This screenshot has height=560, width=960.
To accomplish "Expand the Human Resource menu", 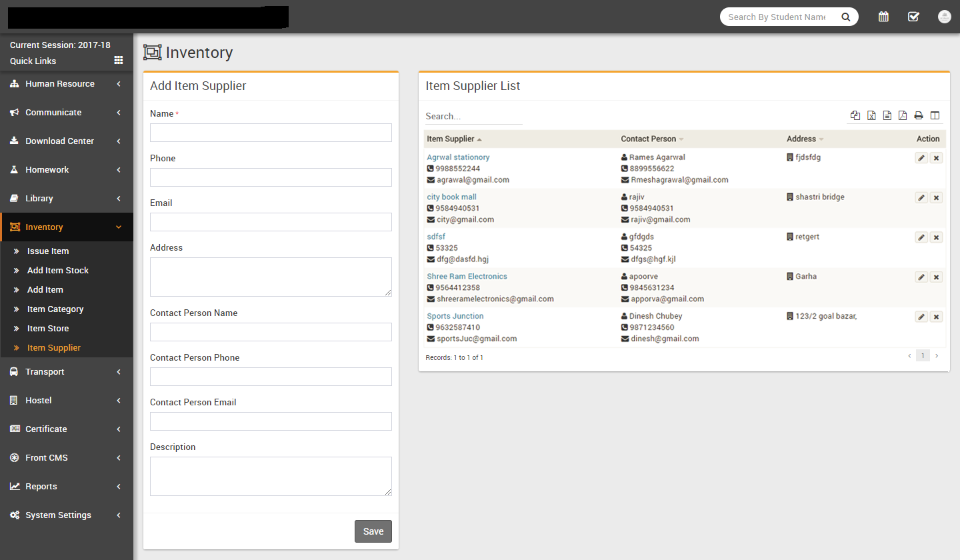I will 66,84.
